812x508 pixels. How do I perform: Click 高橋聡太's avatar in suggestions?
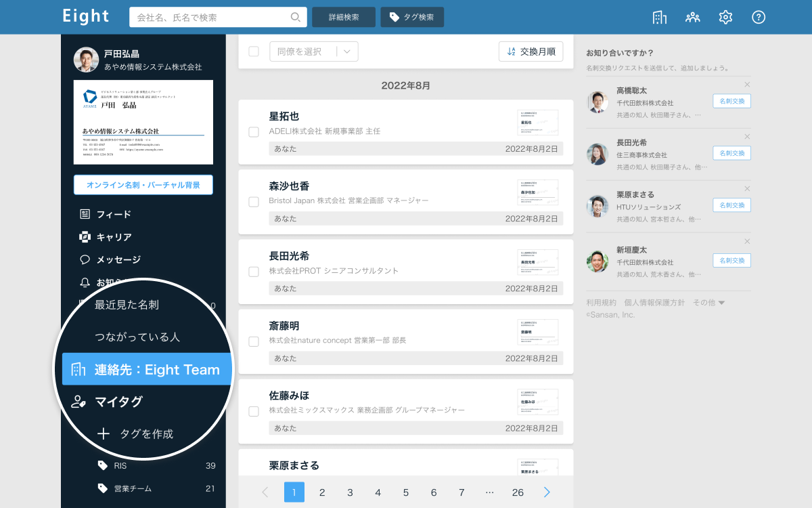[x=597, y=102]
